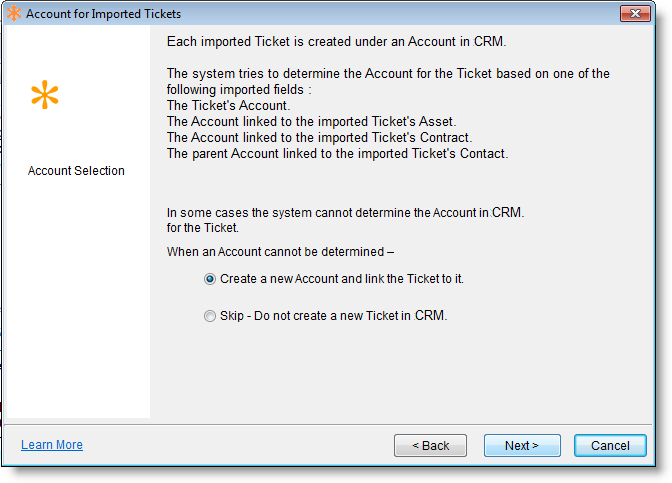Cancel the import wizard
672x483 pixels.
(610, 446)
